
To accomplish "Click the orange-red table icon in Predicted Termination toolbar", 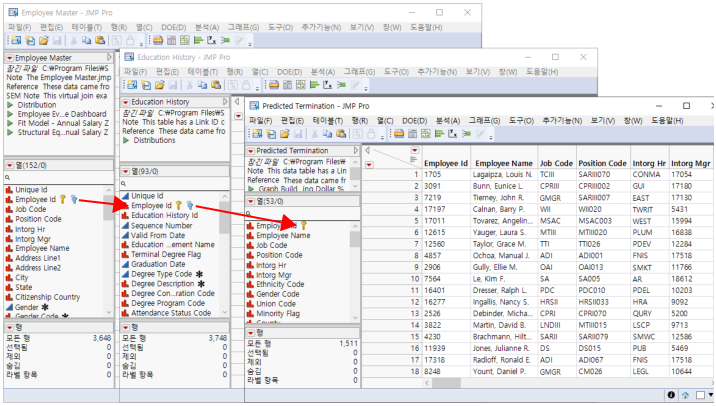I will 399,134.
